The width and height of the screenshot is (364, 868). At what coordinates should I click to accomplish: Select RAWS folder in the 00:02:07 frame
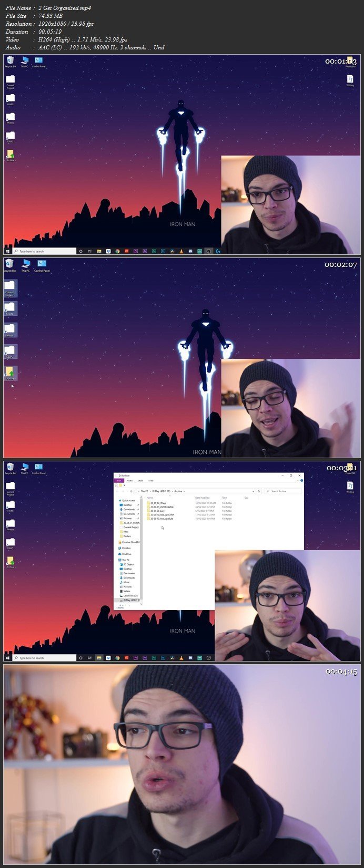[x=10, y=352]
